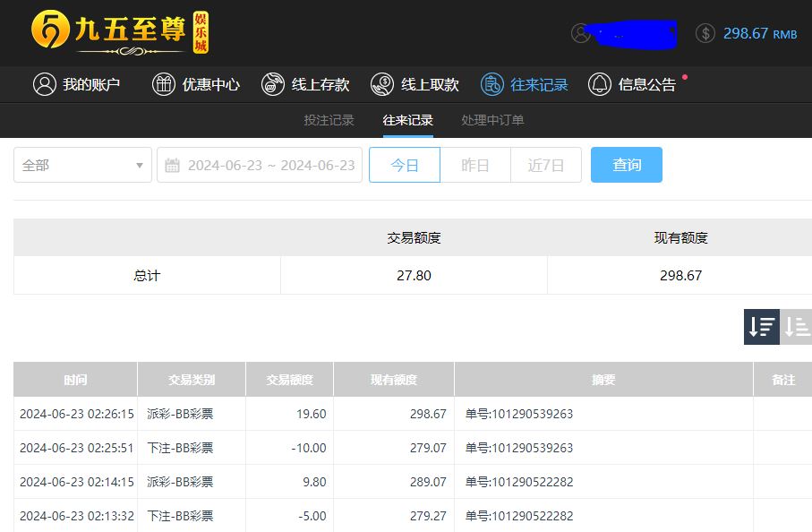Select the 今日 date range

405,165
